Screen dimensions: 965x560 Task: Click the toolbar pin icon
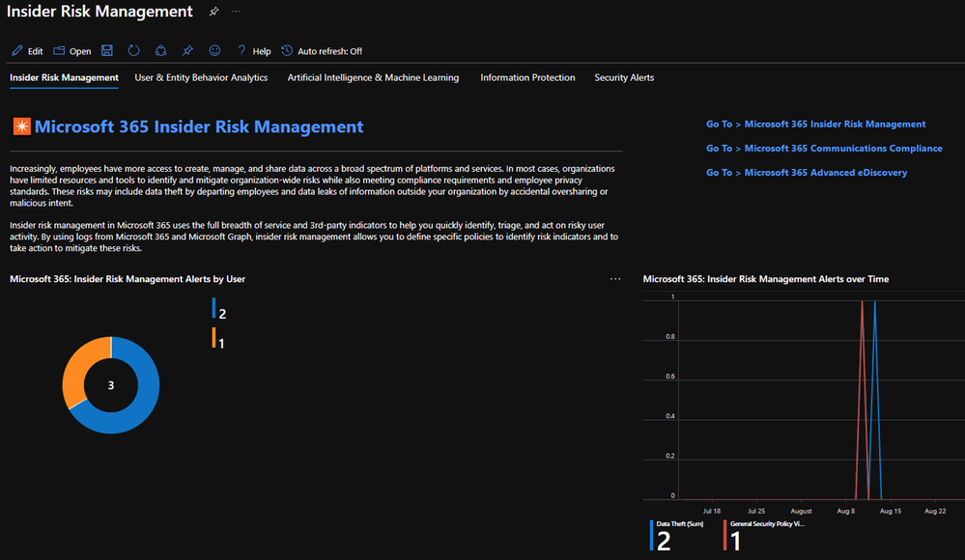187,50
